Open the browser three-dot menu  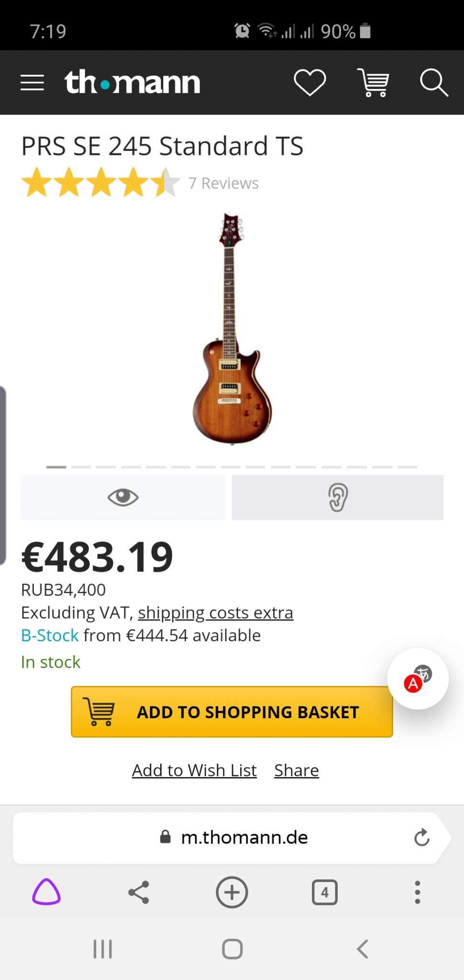pos(417,892)
